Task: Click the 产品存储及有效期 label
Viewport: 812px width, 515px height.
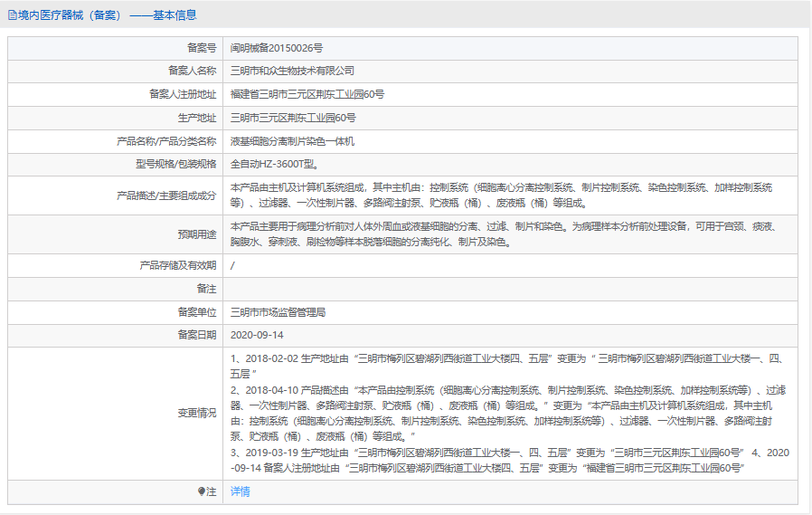Action: tap(177, 266)
